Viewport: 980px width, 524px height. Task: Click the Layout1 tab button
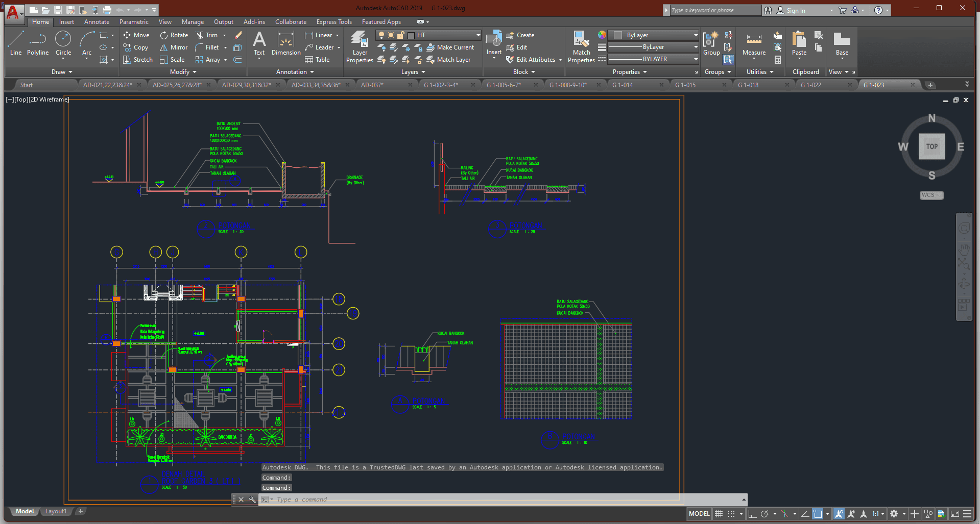(x=56, y=511)
